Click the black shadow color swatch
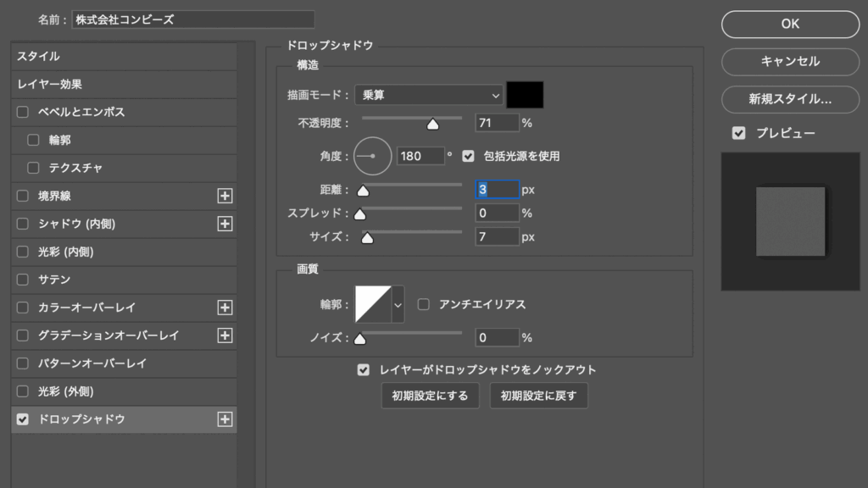 pos(525,95)
